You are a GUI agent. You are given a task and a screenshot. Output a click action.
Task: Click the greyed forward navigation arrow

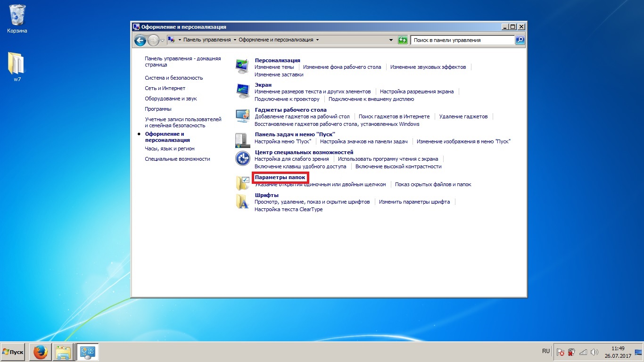pos(153,41)
